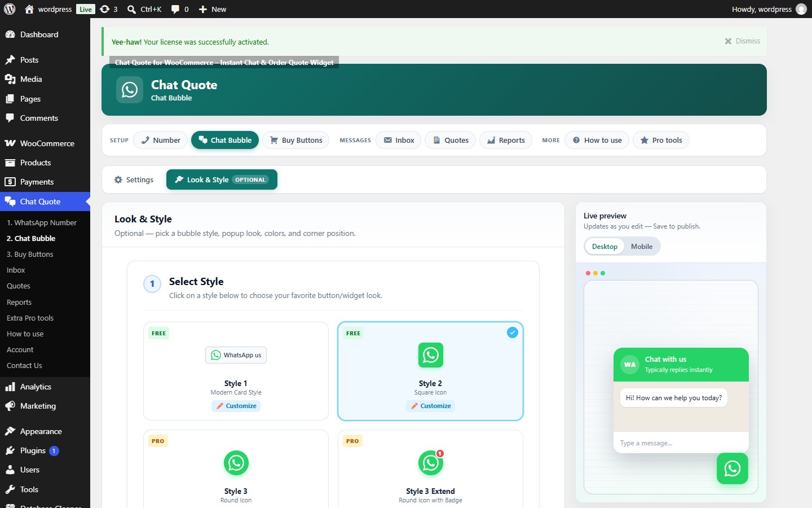This screenshot has width=812, height=508.
Task: Click the Appearance brush icon
Action: tap(10, 431)
